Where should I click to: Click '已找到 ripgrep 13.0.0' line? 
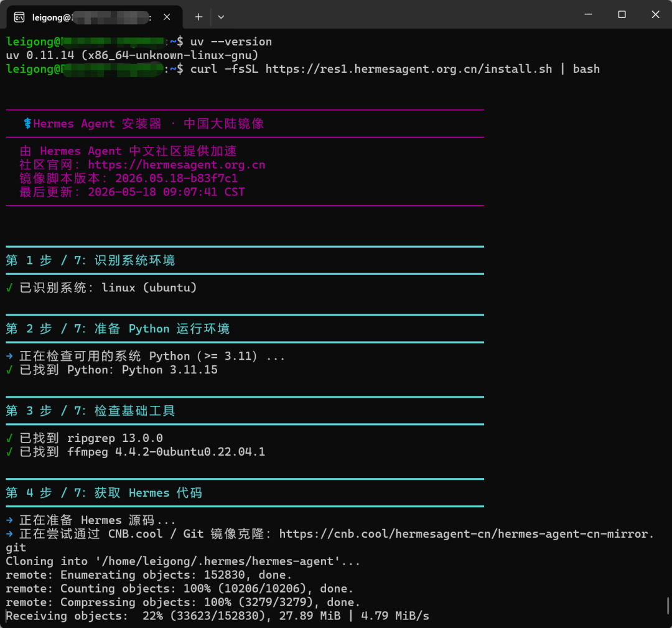91,438
